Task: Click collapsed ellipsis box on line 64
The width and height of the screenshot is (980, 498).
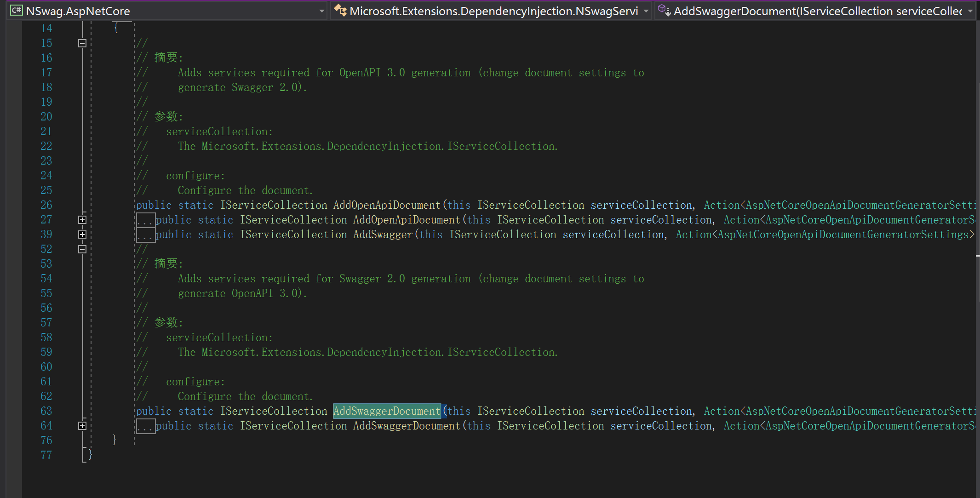Action: point(145,426)
